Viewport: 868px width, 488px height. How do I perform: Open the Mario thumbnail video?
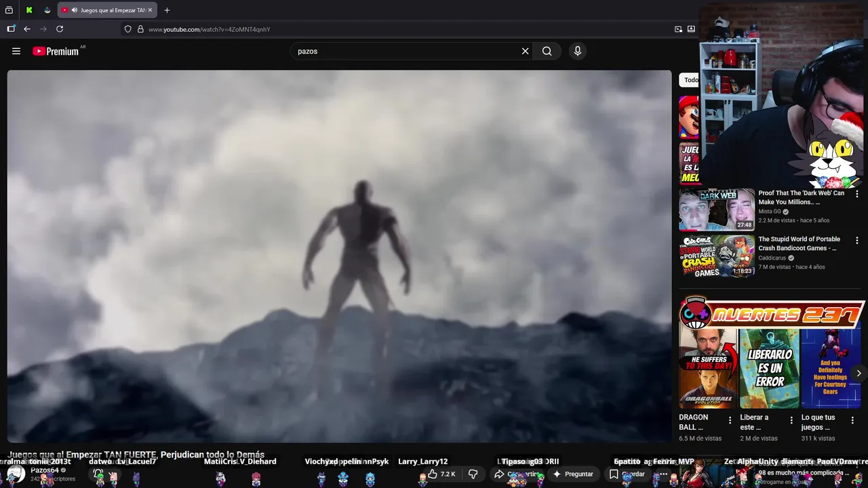click(x=689, y=117)
